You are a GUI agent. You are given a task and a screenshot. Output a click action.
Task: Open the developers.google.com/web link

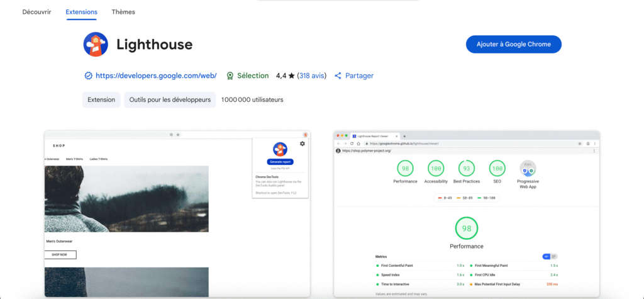[x=156, y=76]
